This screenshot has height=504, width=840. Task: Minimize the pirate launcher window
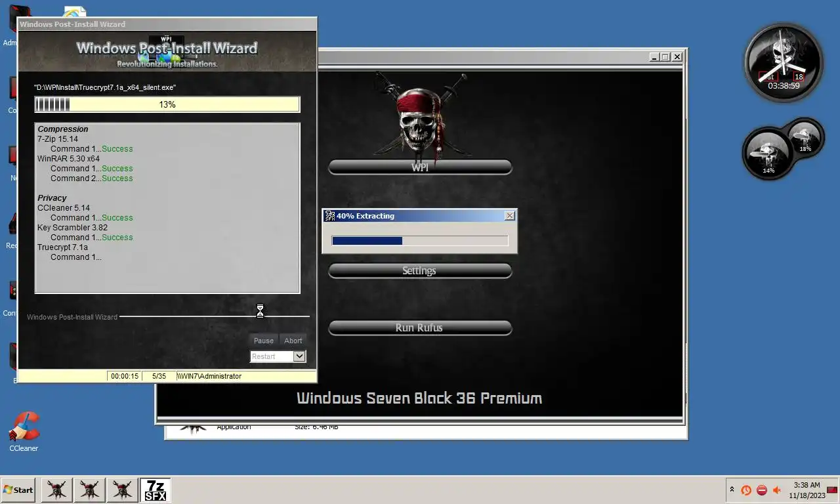point(654,57)
